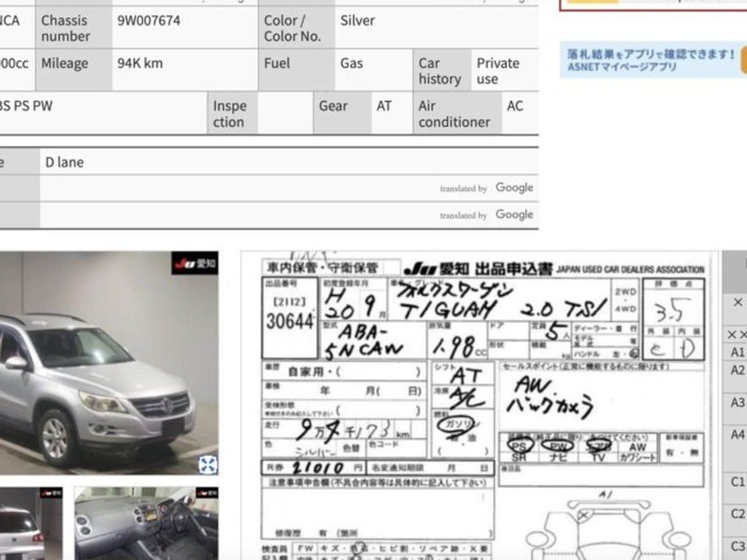
Task: Expand the silver Tiguan front photo fullscreen
Action: click(x=208, y=464)
